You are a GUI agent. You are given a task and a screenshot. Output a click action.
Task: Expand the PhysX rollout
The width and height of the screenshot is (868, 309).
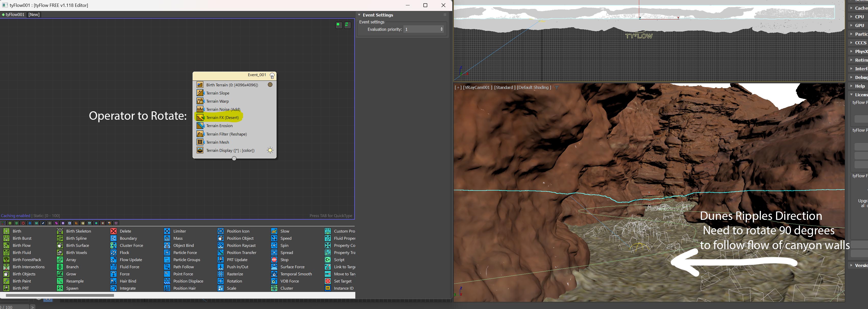click(x=851, y=51)
